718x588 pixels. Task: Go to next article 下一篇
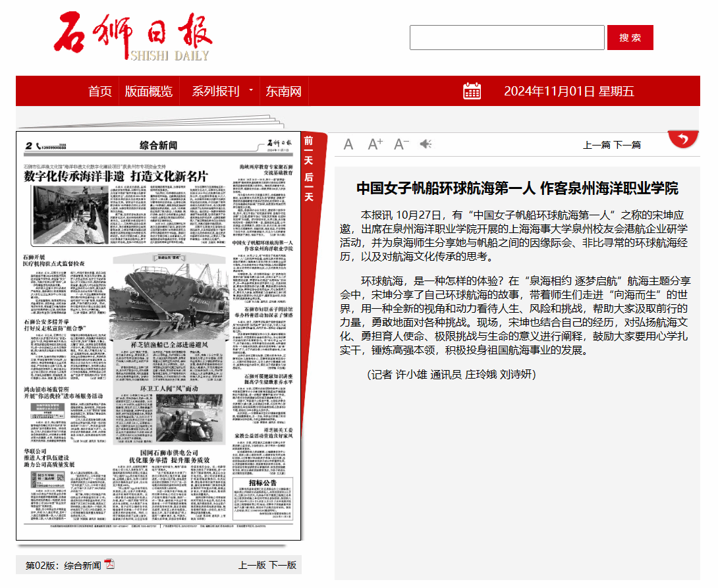[627, 145]
